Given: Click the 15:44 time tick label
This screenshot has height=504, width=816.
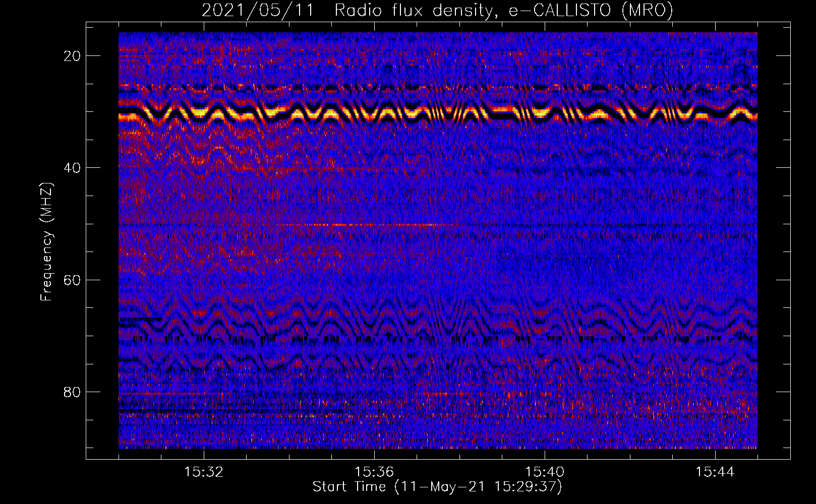Looking at the screenshot, I should (x=715, y=472).
